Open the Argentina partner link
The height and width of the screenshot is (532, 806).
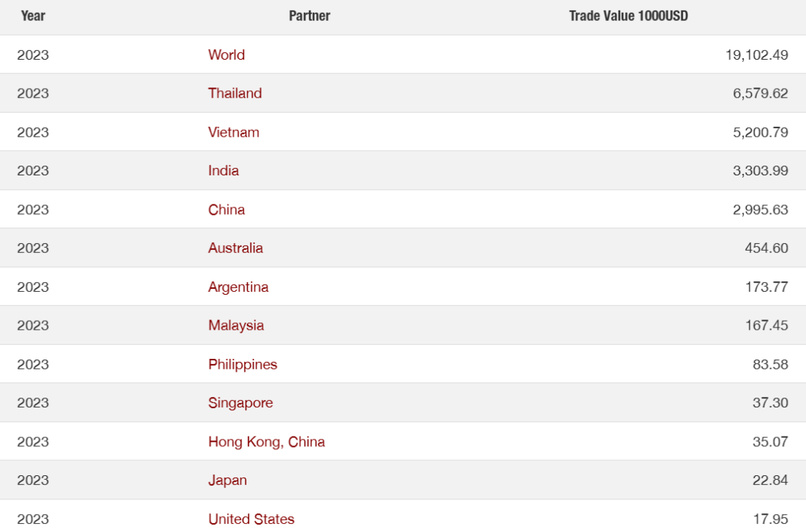(x=238, y=287)
